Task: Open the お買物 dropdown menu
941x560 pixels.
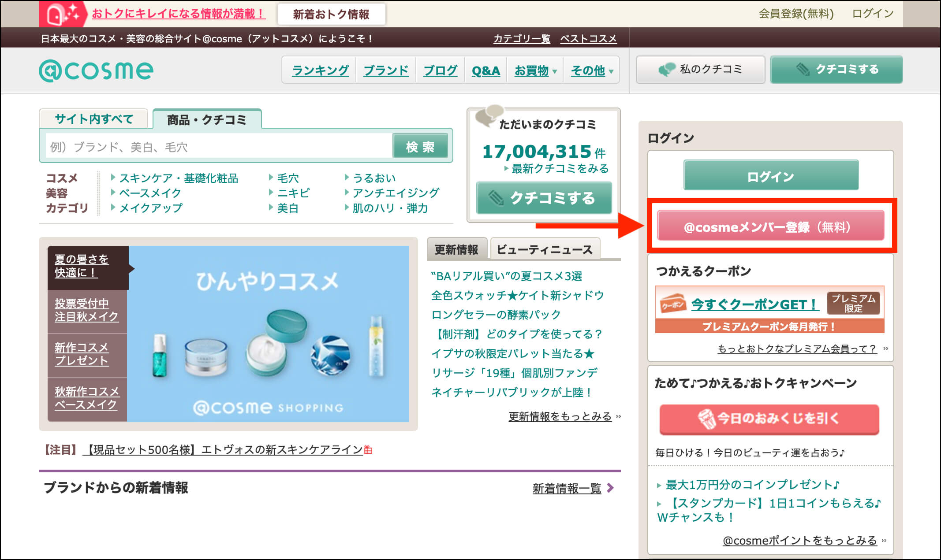Action: tap(535, 70)
